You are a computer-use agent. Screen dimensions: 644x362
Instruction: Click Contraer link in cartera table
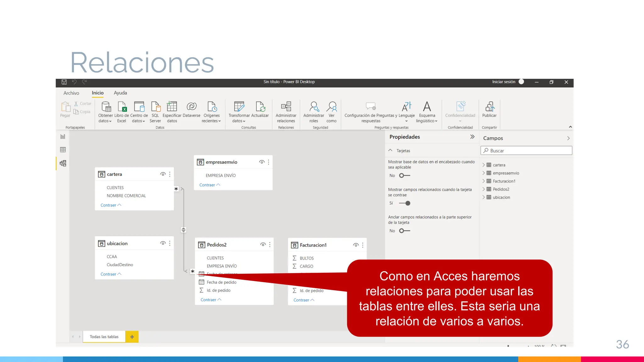111,205
